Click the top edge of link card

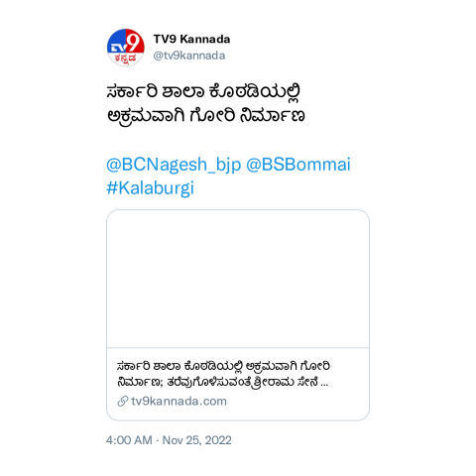click(238, 209)
